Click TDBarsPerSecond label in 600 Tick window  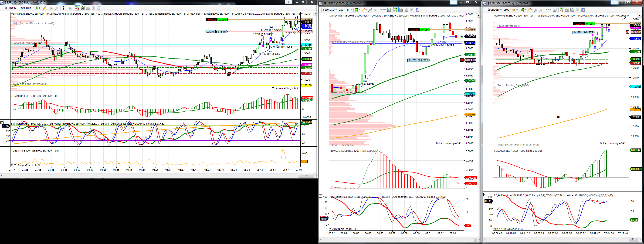coord(35,151)
